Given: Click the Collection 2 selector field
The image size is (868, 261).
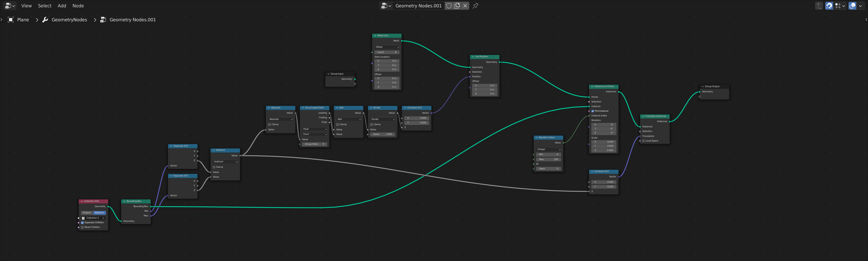Looking at the screenshot, I should (x=93, y=218).
